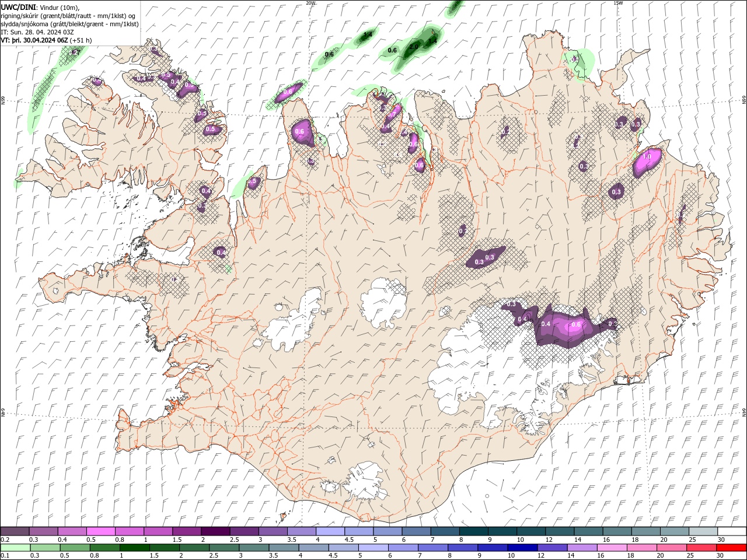
Task: Select darkest purple 2–2.5 swatch in upper legend
Action: [215, 531]
